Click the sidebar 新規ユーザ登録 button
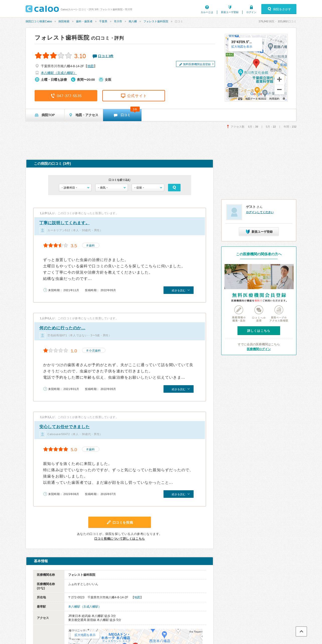 [x=259, y=231]
